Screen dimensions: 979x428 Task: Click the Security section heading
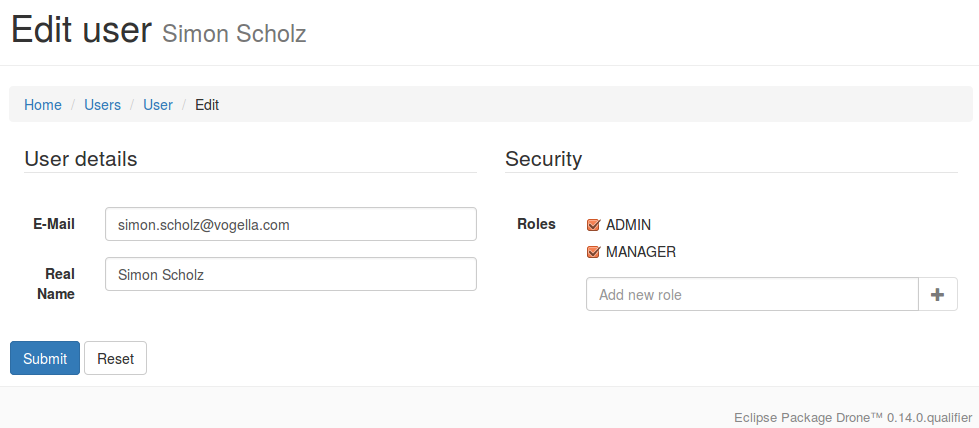pyautogui.click(x=543, y=159)
